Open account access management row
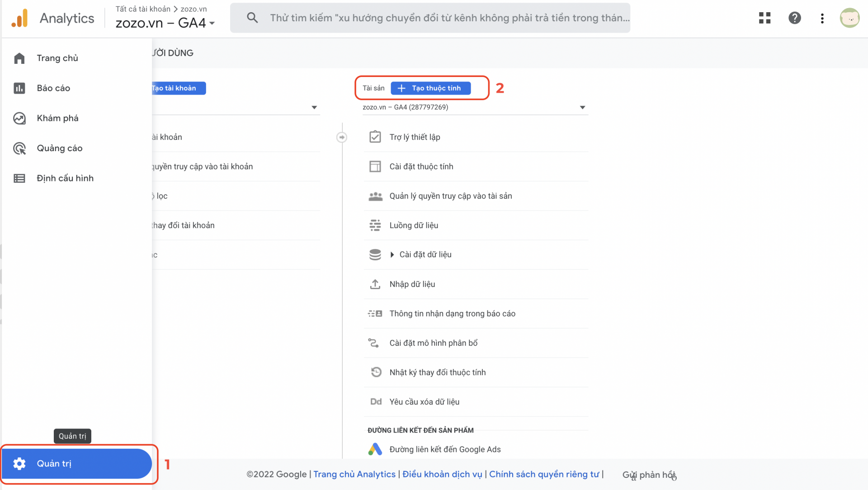The image size is (868, 490). [x=236, y=167]
